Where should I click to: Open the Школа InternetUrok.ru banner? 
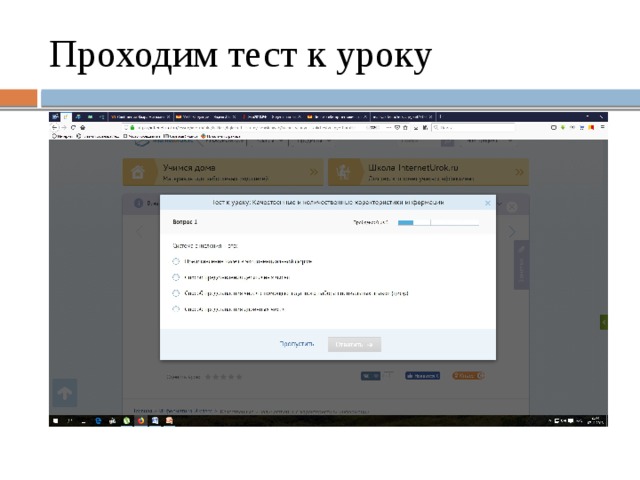pyautogui.click(x=429, y=172)
